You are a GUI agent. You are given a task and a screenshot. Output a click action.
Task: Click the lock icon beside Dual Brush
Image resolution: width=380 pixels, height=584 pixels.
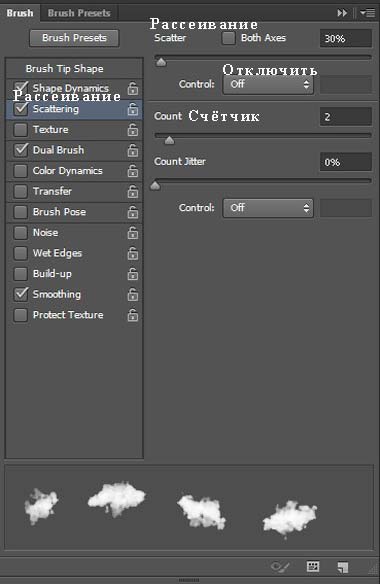point(133,150)
